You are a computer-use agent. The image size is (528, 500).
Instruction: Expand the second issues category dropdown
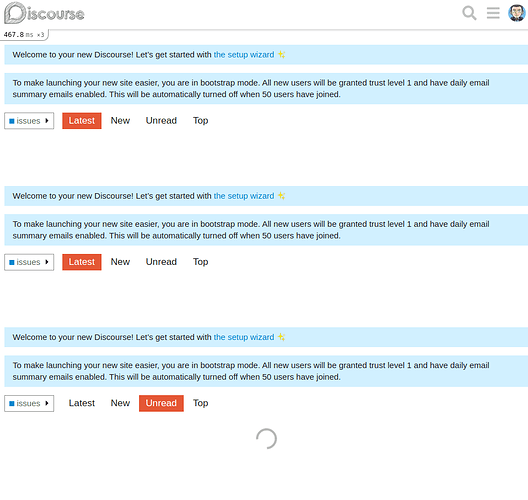(x=29, y=262)
